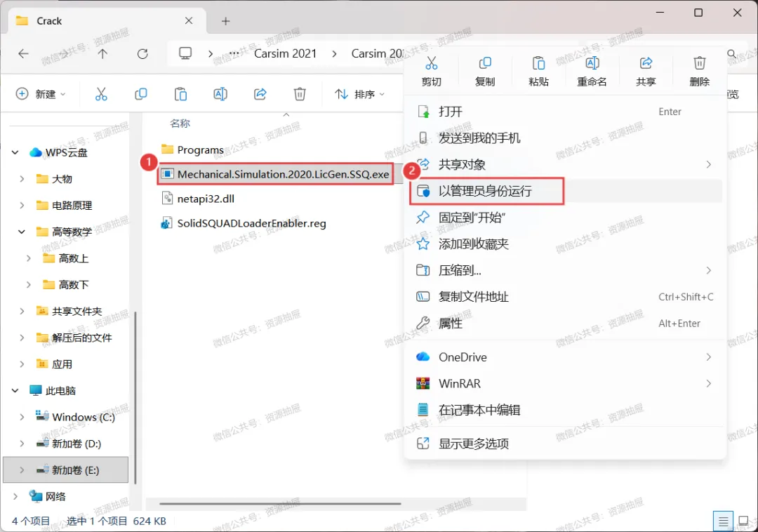Select 解压后的文件 folder in the tree
Screen dimensions: 758x532
pyautogui.click(x=74, y=338)
